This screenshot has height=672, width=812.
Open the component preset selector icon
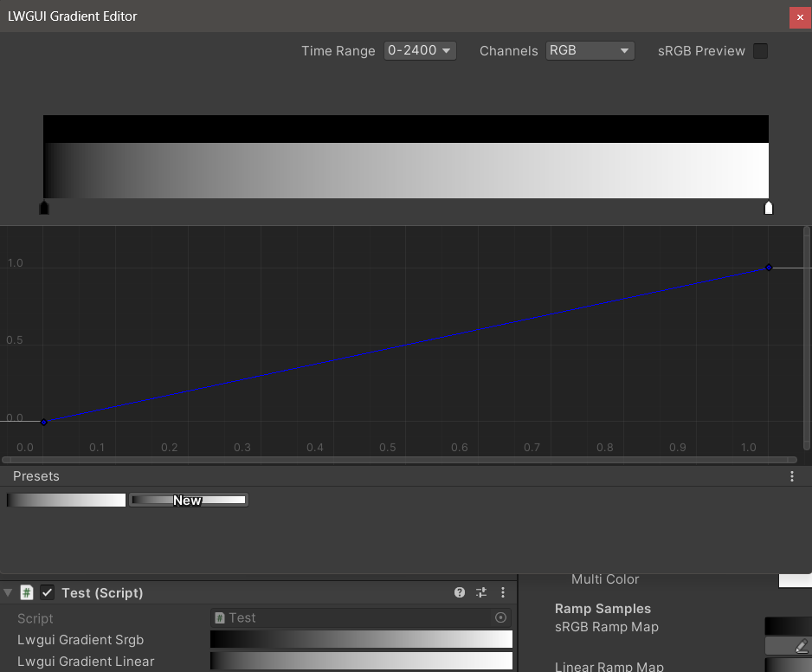(481, 593)
